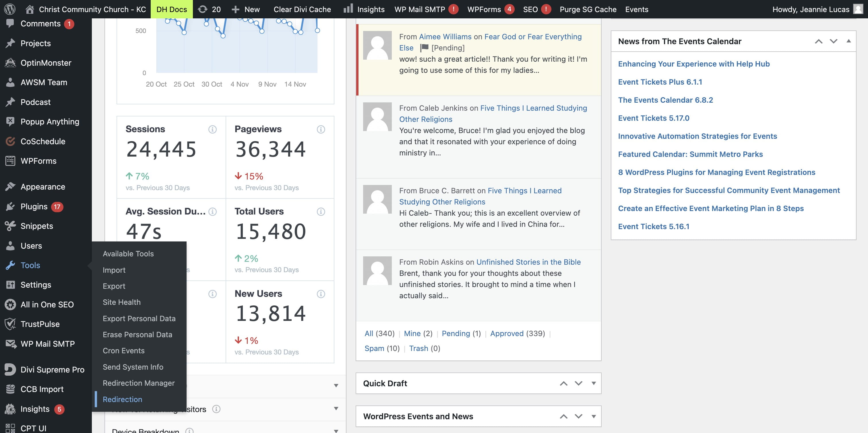Image resolution: width=868 pixels, height=433 pixels.
Task: Click the CoSchedule logo icon
Action: 10,141
